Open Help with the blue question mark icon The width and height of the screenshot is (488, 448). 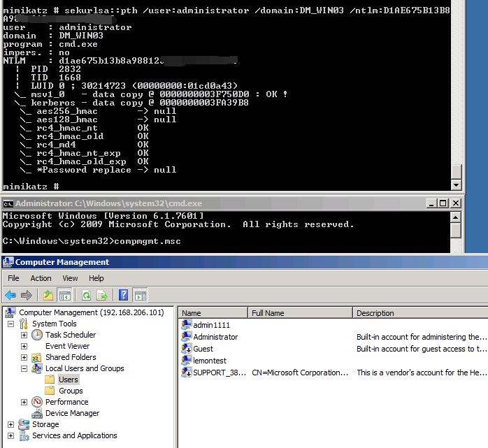point(124,295)
